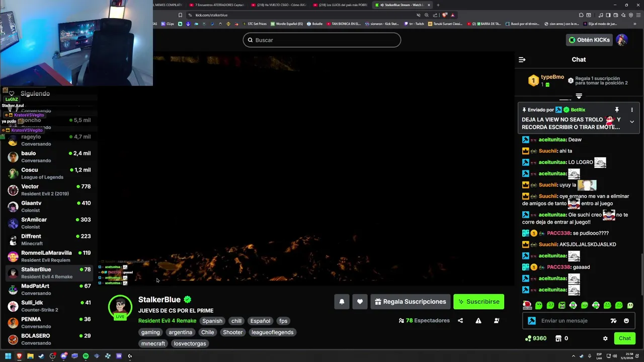Click the notification bell for StalkerBlue
The height and width of the screenshot is (362, 644).
pos(342,302)
